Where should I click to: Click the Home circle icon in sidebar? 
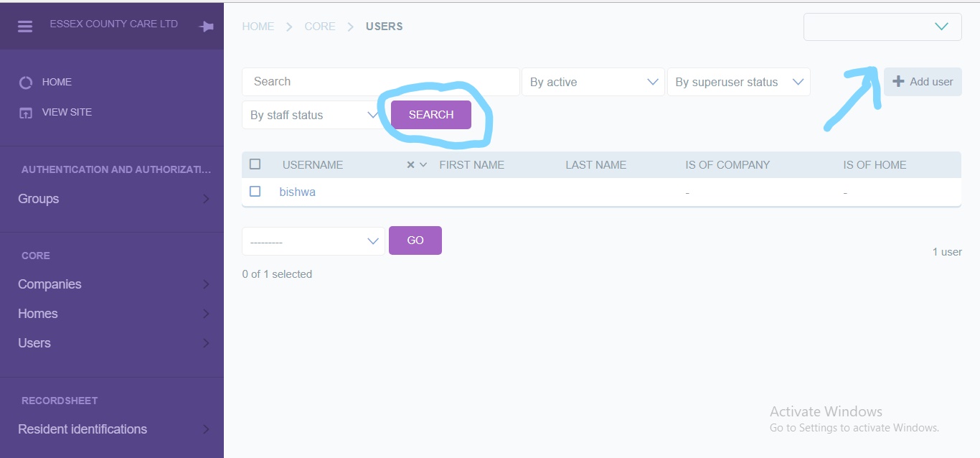pyautogui.click(x=26, y=83)
